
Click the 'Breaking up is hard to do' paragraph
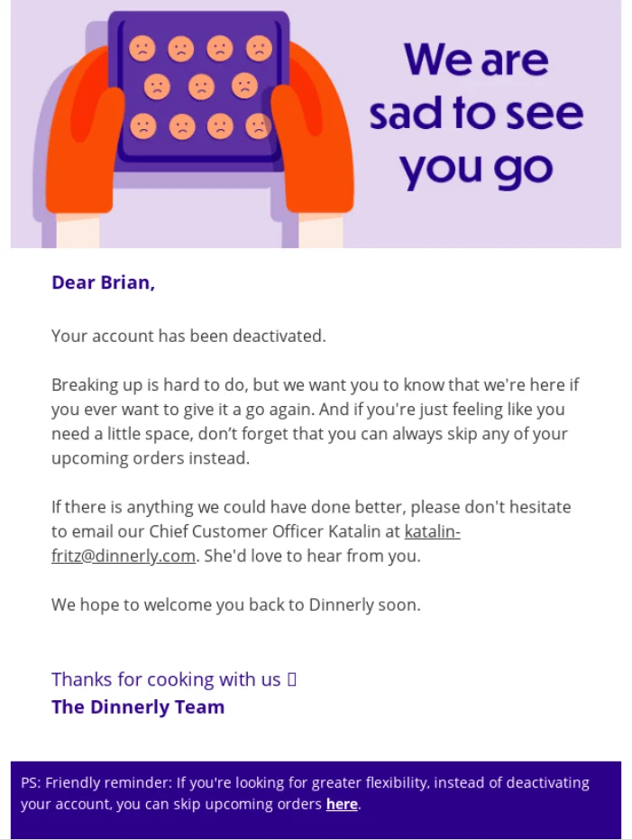tap(315, 421)
